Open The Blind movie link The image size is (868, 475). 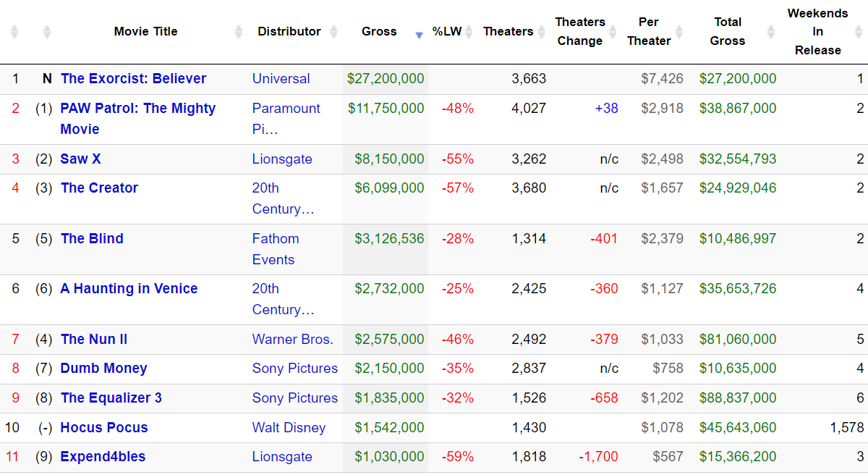(x=92, y=239)
